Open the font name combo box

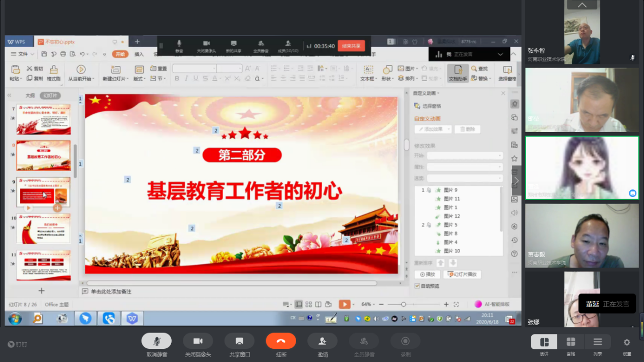click(x=195, y=69)
